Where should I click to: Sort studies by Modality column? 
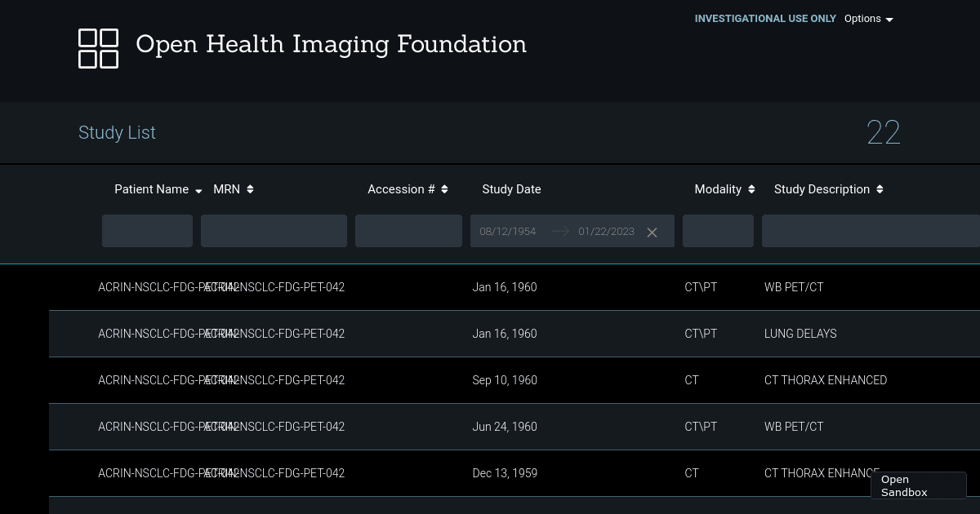pos(724,189)
